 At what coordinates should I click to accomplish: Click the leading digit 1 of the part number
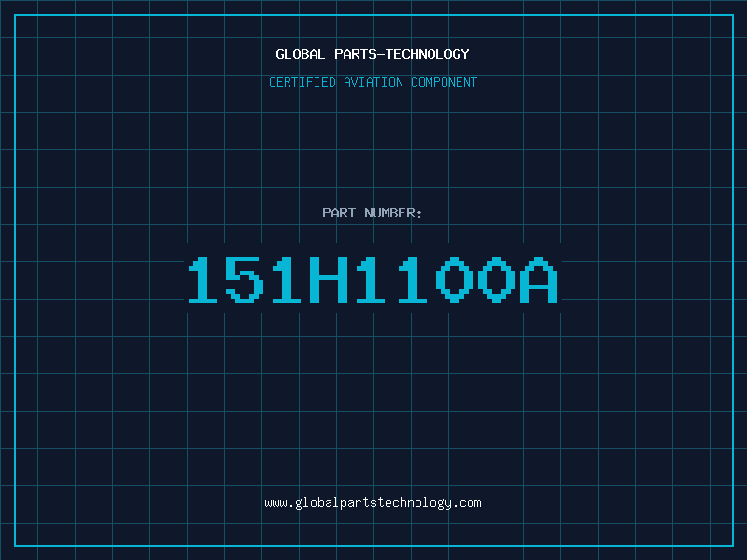coord(203,279)
